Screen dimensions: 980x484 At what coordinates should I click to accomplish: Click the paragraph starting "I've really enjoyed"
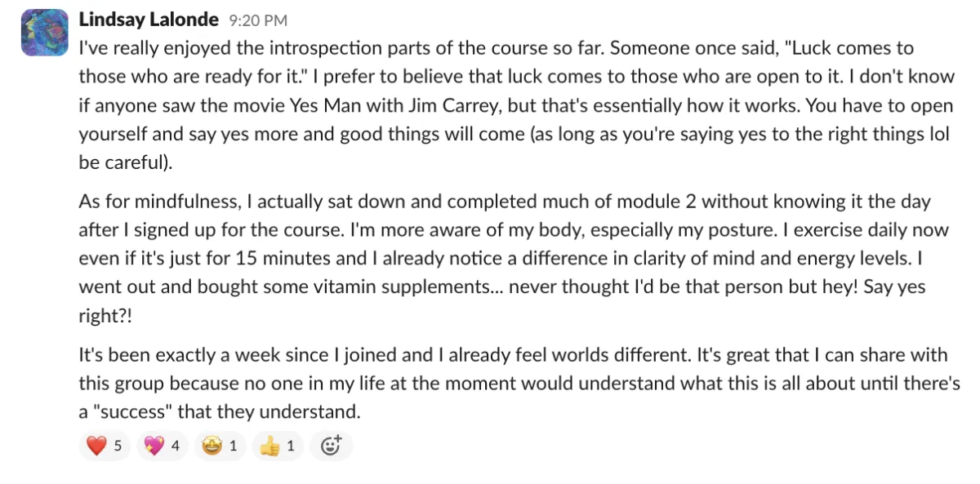(x=514, y=104)
